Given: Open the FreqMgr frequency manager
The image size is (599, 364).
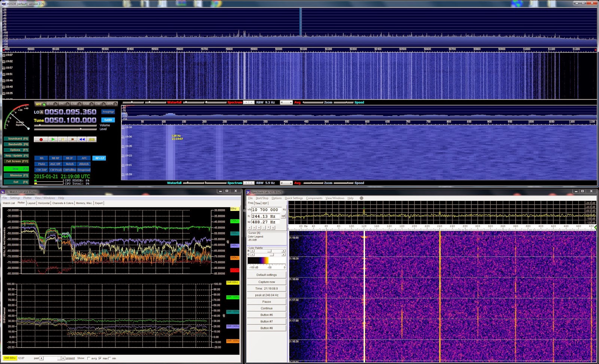Looking at the screenshot, I should 107,111.
